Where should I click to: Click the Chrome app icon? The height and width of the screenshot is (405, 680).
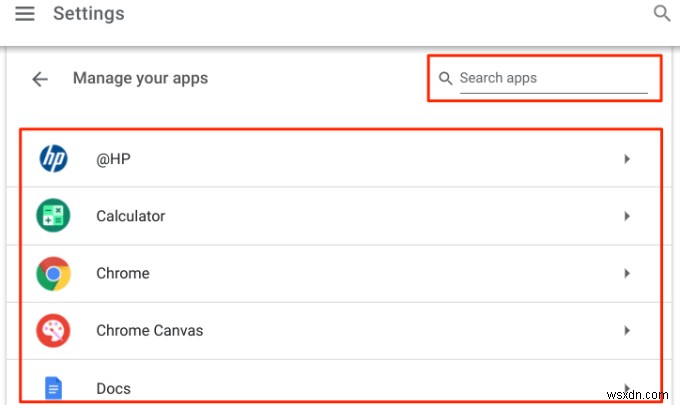click(53, 274)
